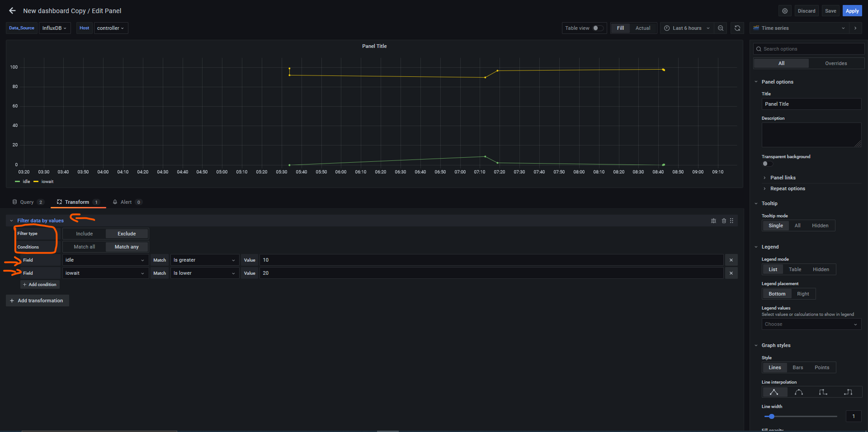The image size is (868, 432).
Task: Click the zoom out time range icon
Action: 721,28
